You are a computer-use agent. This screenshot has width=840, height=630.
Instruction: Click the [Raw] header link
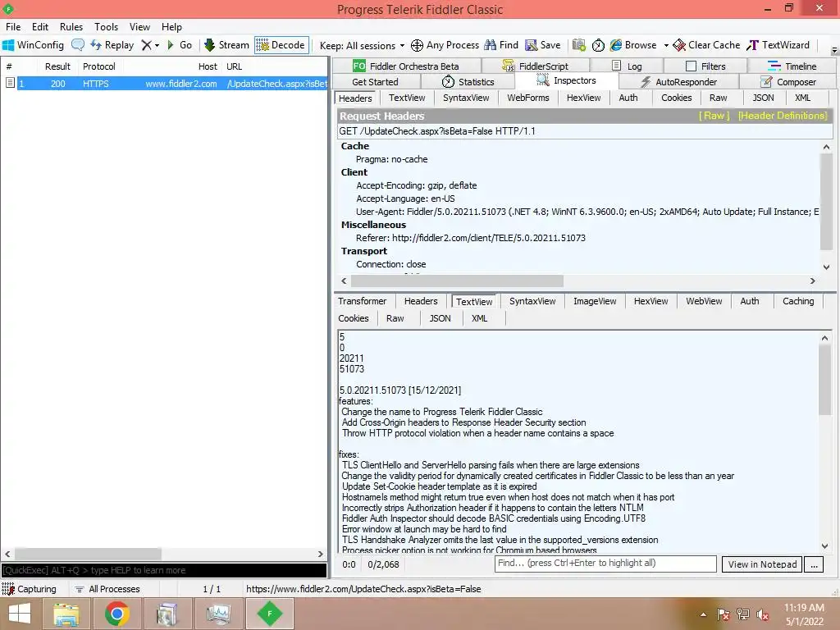tap(714, 116)
